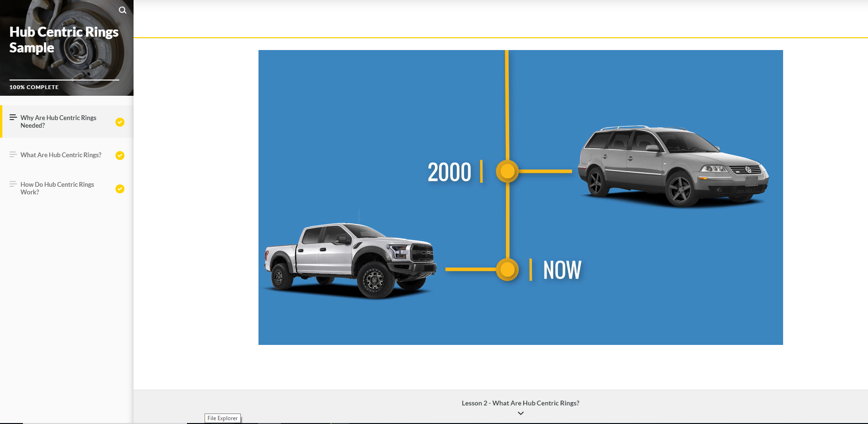Click the File Explorer tooltip label

pos(223,418)
